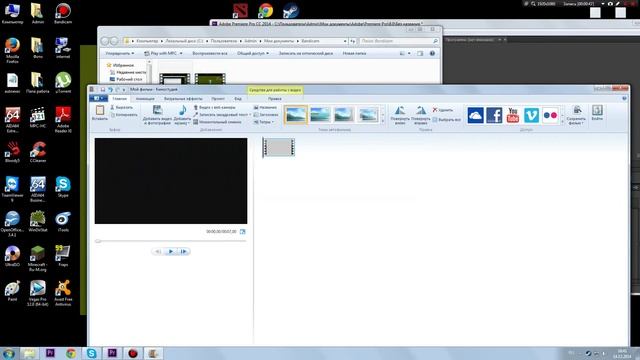Image resolution: width=640 pixels, height=360 pixels.
Task: Click the Add music note icon
Action: pos(182,110)
